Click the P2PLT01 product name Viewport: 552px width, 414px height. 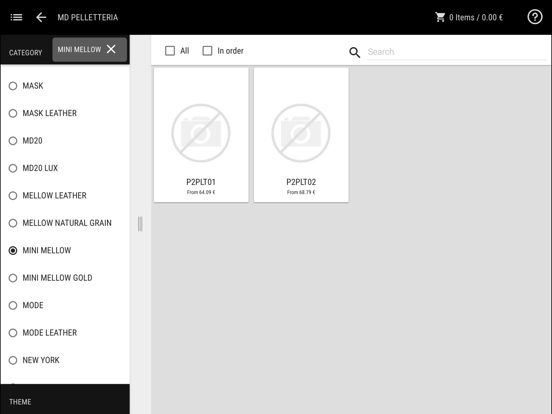pos(201,182)
